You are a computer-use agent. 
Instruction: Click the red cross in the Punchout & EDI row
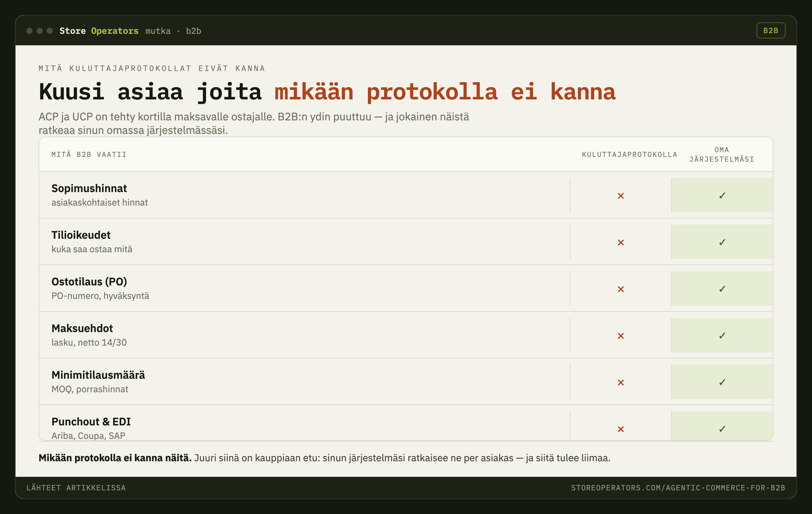(x=621, y=429)
